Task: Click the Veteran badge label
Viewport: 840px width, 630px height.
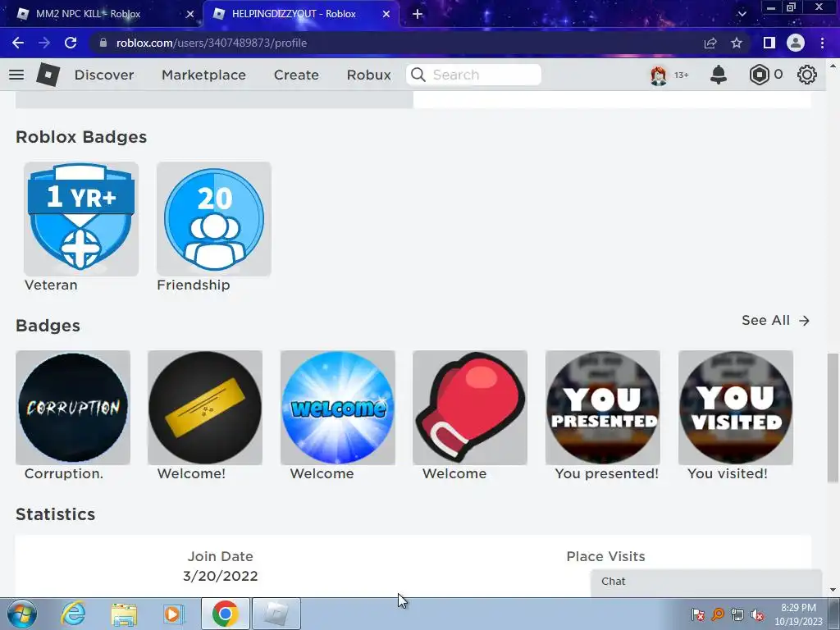Action: coord(51,285)
